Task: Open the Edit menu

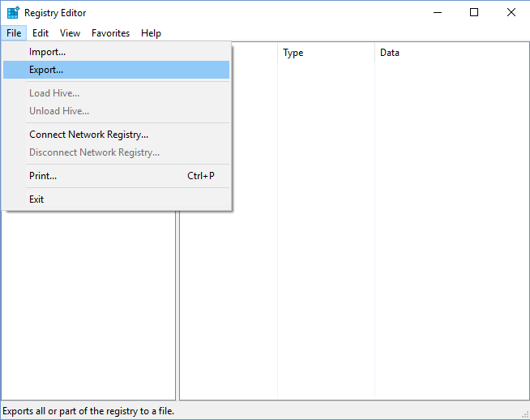Action: coord(41,33)
